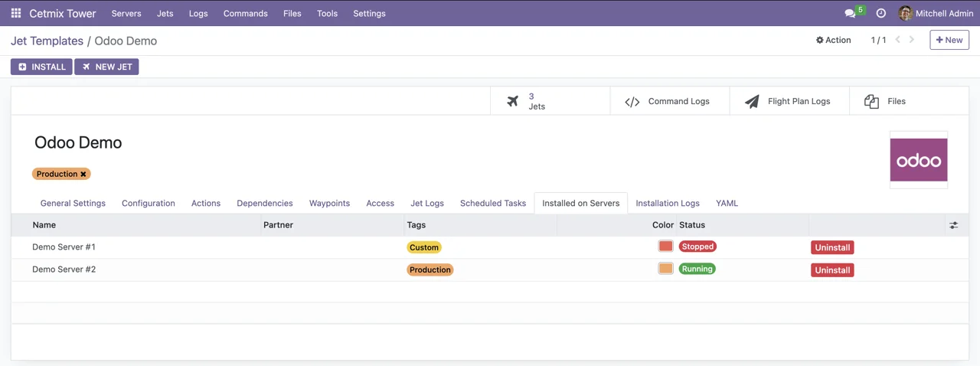Open Command Logs code icon
This screenshot has height=366, width=980.
tap(632, 102)
